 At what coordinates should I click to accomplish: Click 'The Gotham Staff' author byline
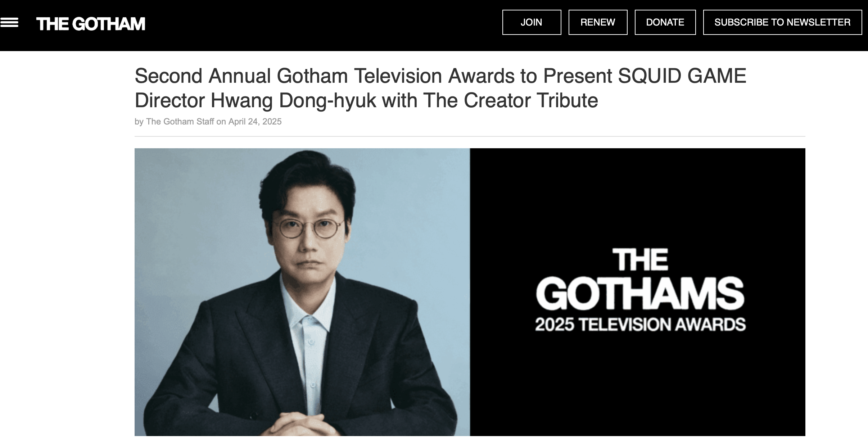point(180,122)
